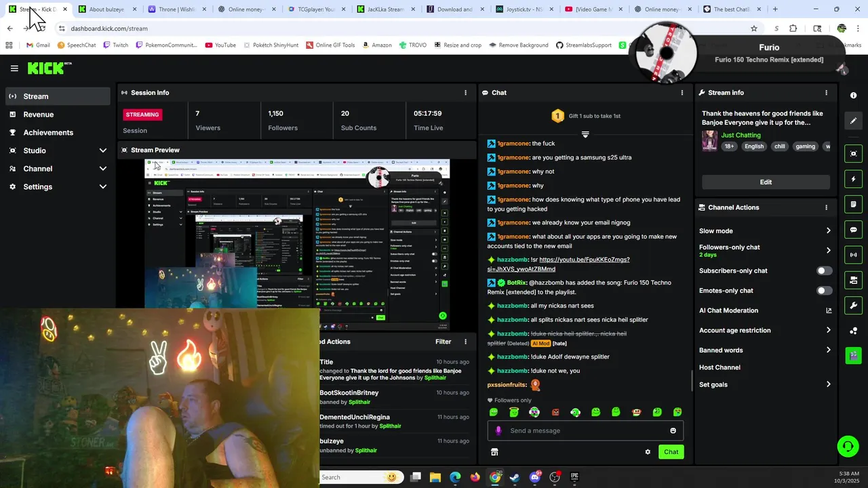The height and width of the screenshot is (488, 868).
Task: Click the browser address bar
Action: (x=400, y=28)
